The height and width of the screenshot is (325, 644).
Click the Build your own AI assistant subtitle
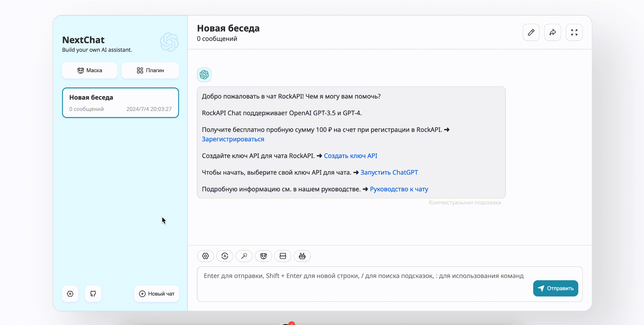point(97,50)
